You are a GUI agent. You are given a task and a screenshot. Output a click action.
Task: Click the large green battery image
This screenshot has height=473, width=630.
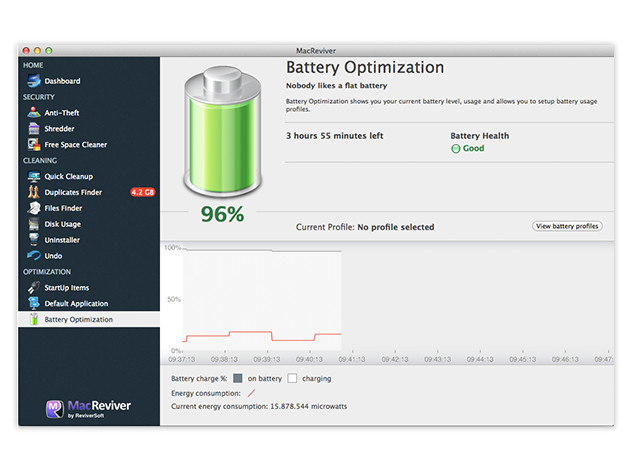(x=223, y=132)
